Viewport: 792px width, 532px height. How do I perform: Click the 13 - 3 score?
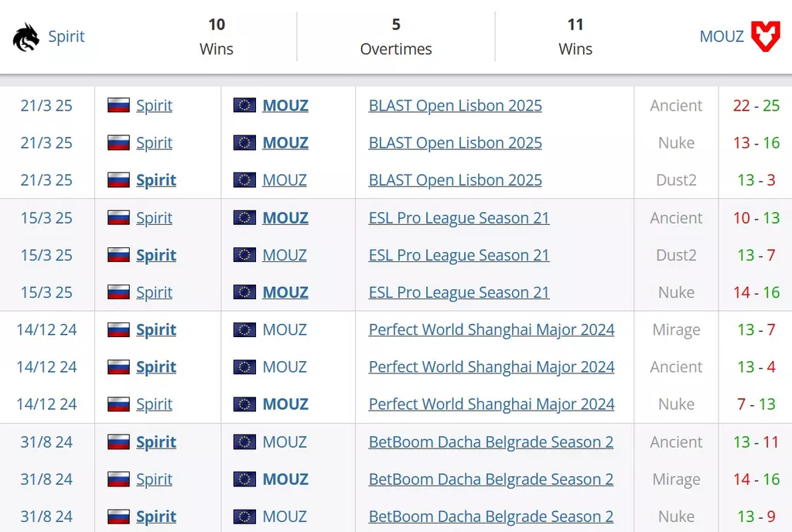pos(756,180)
